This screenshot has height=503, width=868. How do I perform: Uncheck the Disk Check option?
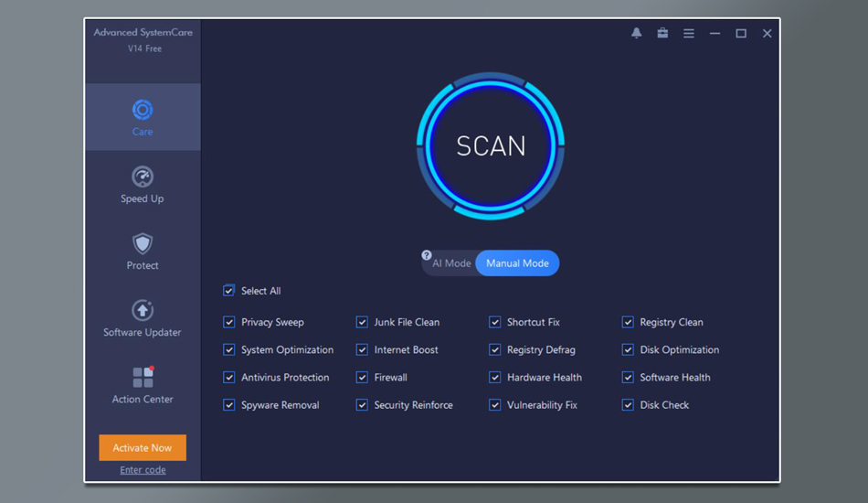[x=628, y=404]
